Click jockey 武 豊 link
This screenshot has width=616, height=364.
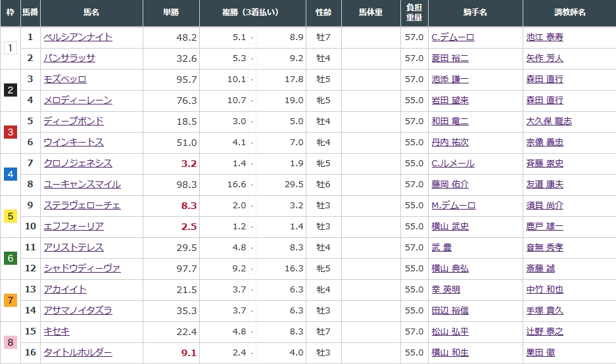(x=441, y=248)
